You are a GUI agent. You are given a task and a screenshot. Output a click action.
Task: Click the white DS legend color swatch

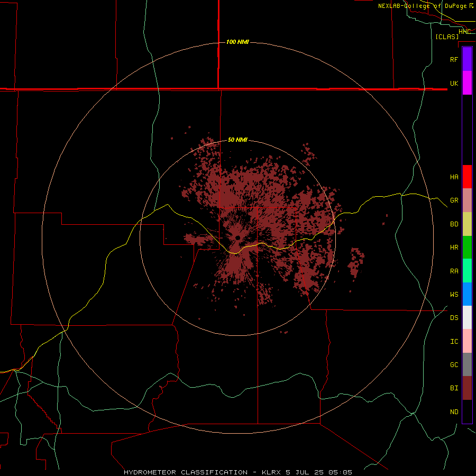coord(467,317)
